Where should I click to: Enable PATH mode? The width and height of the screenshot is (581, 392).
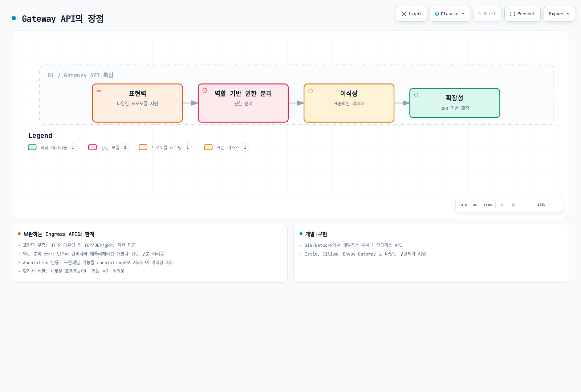pos(463,205)
